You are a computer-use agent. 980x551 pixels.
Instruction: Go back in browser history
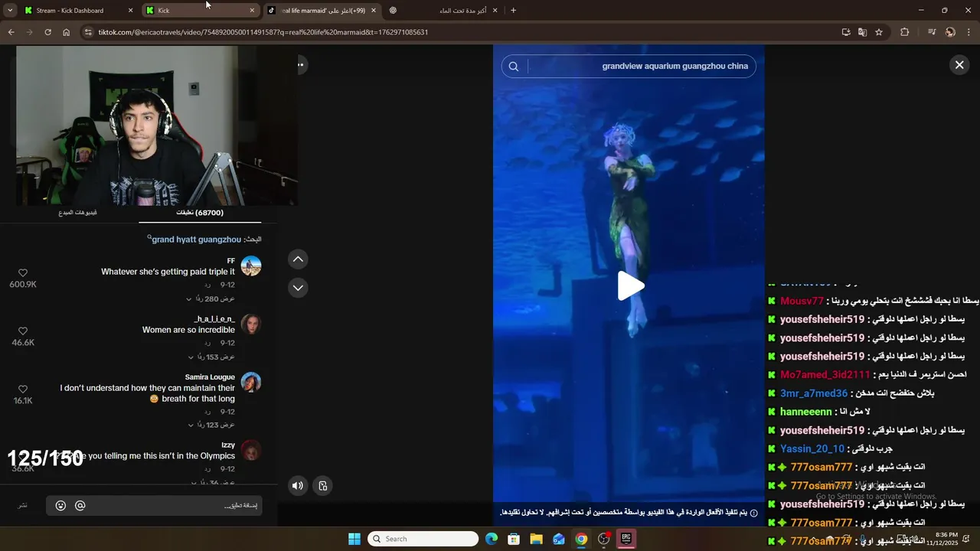click(x=11, y=32)
